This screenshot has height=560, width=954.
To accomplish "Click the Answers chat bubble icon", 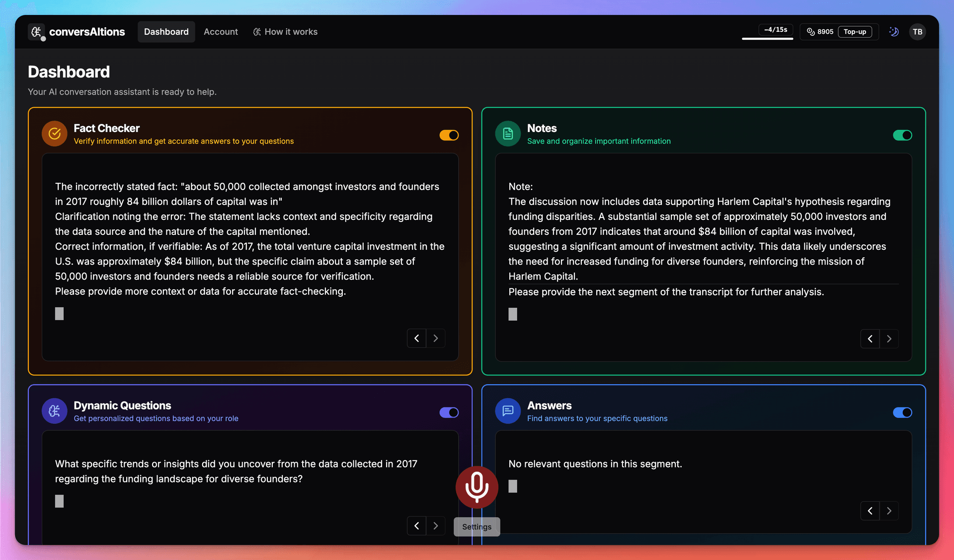I will pos(508,411).
